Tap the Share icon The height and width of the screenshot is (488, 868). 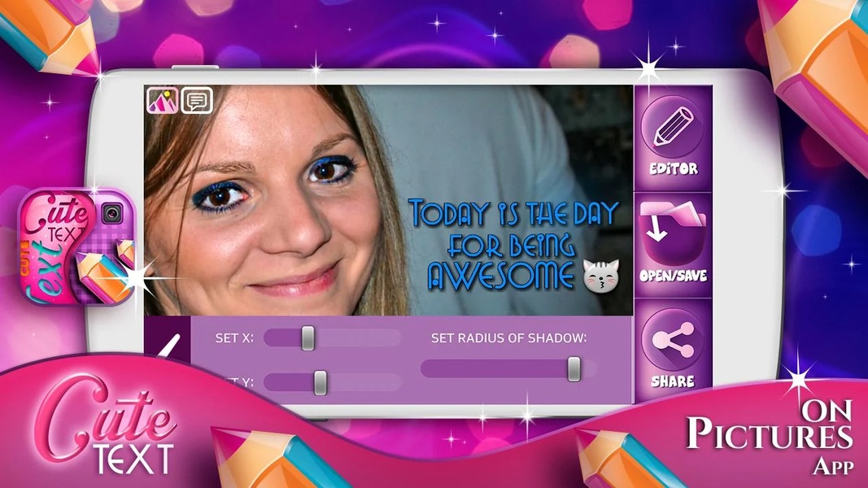[x=673, y=340]
